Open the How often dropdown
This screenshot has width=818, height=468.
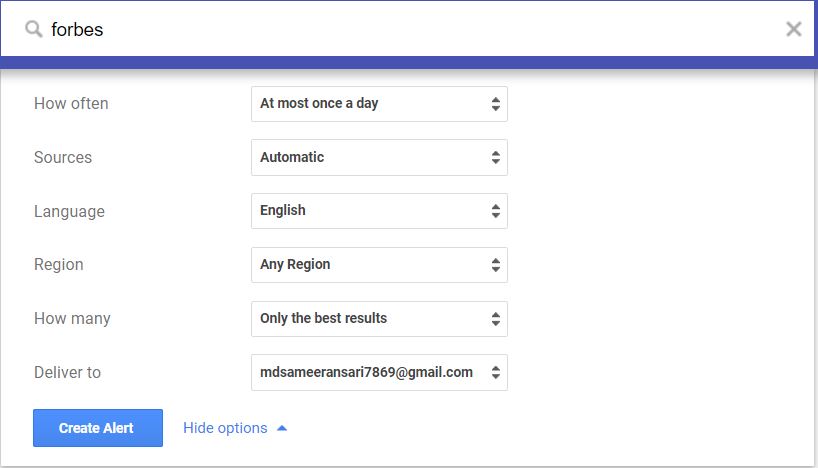tap(379, 104)
